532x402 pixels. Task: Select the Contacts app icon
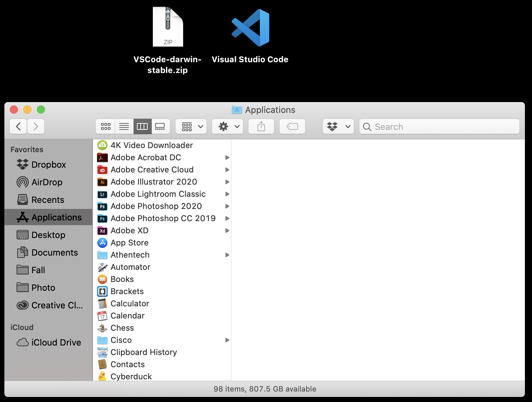coord(102,364)
